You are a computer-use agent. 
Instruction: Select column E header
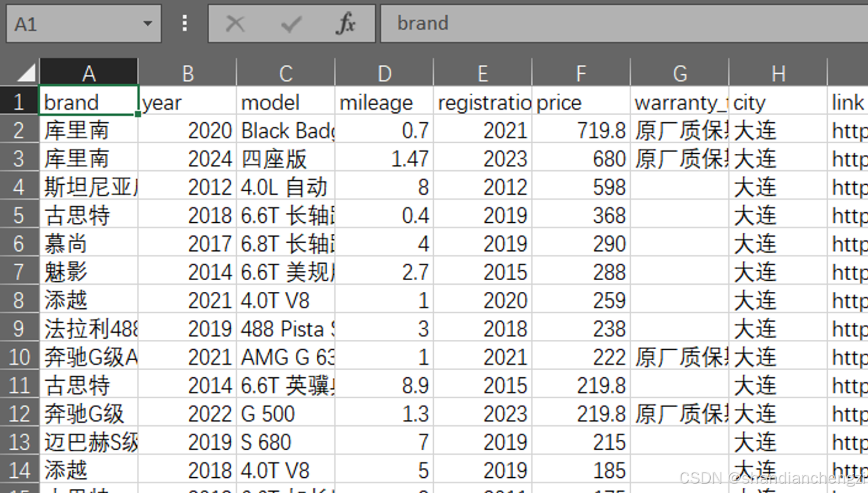click(x=483, y=73)
